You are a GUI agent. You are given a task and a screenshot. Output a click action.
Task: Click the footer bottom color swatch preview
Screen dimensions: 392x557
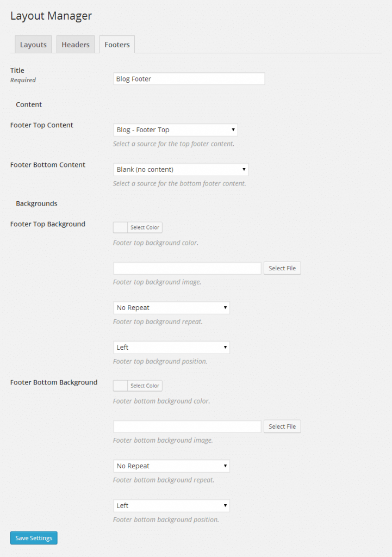(121, 385)
